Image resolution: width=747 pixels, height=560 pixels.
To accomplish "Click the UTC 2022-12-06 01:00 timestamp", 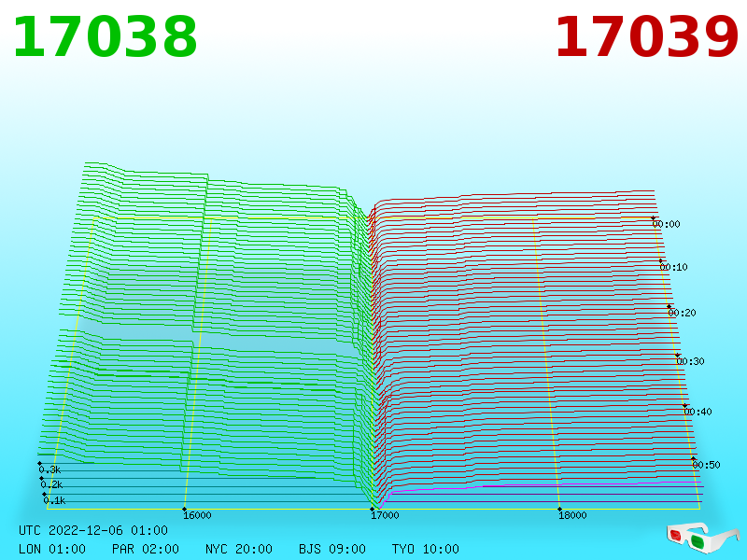I will point(93,530).
